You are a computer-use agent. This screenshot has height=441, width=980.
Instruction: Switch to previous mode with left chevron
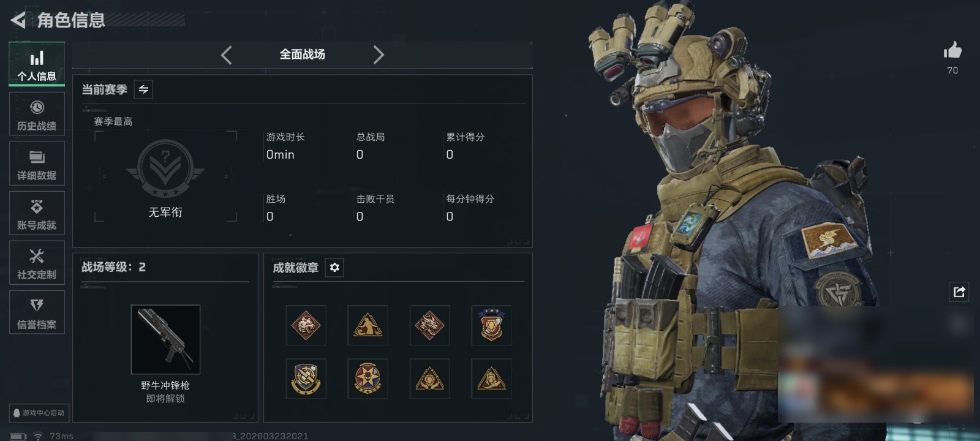227,55
